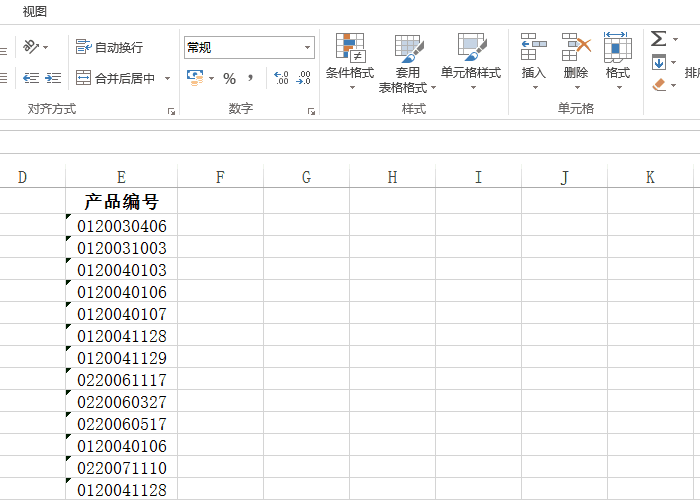The width and height of the screenshot is (700, 500).
Task: Apply comma style separator
Action: click(x=250, y=78)
